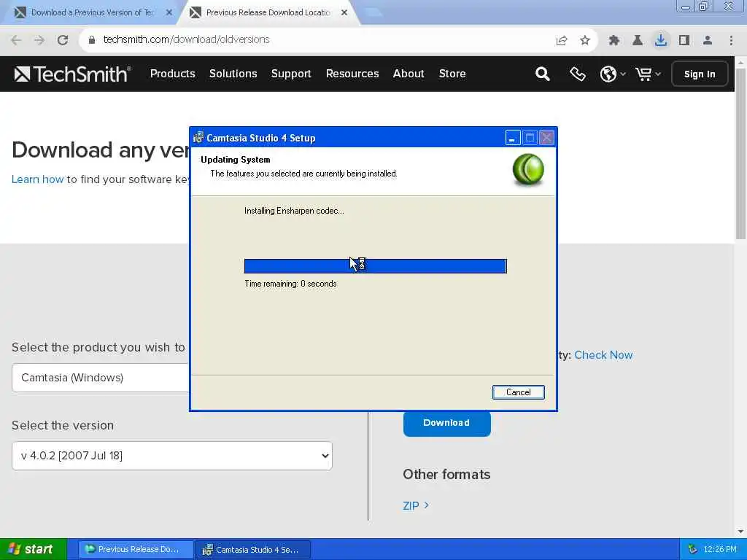The width and height of the screenshot is (747, 560).
Task: Open the Store menu
Action: (x=452, y=74)
